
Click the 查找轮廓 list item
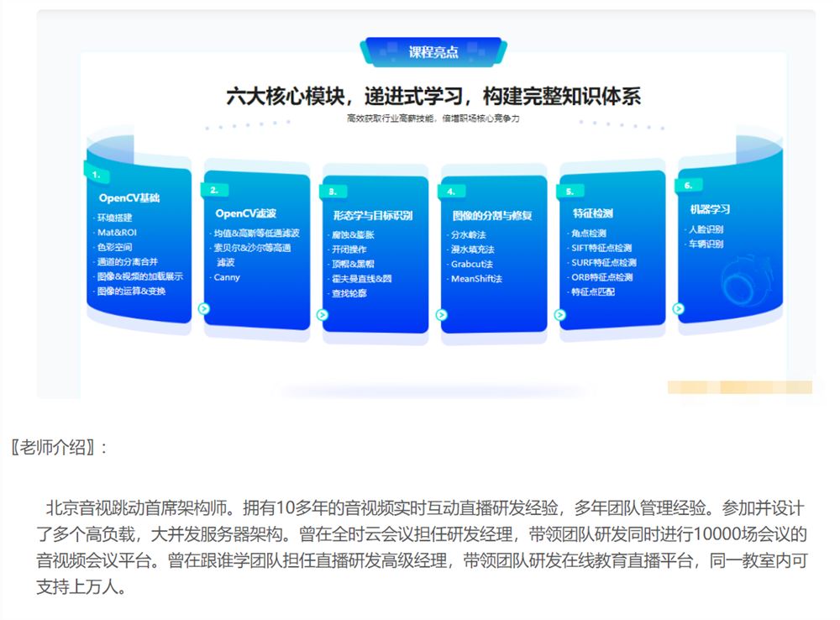[x=349, y=293]
